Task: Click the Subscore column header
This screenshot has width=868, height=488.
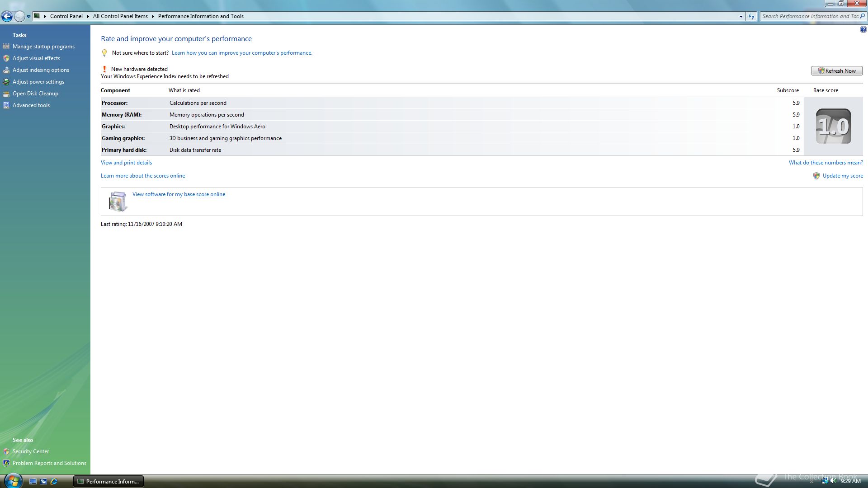Action: 788,90
